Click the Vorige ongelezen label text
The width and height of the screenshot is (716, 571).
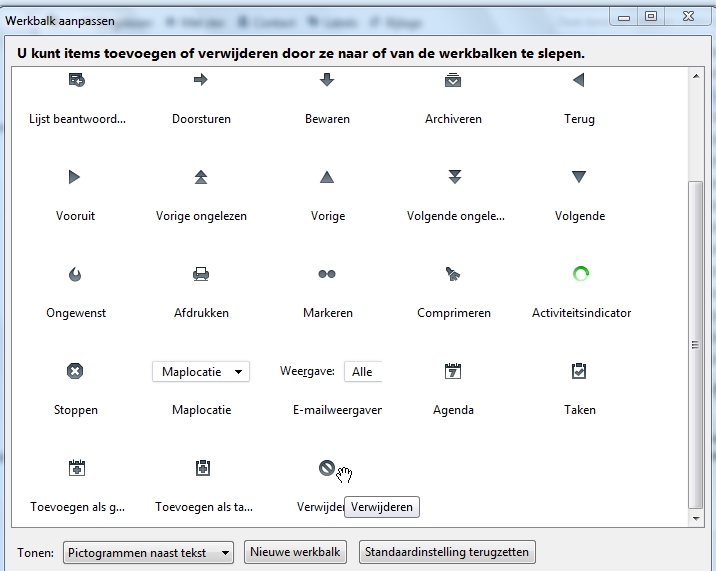[x=201, y=216]
